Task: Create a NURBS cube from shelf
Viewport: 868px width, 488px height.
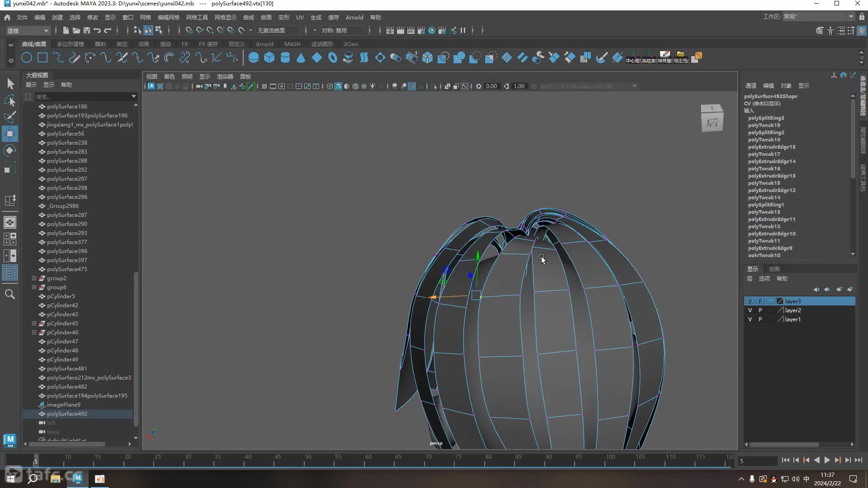Action: [x=269, y=58]
